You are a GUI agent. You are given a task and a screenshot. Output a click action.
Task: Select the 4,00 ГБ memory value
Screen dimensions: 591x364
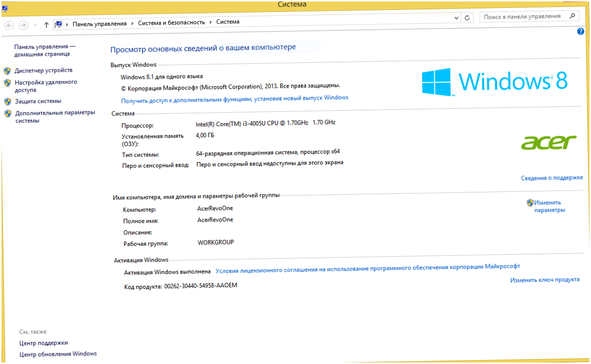[204, 136]
